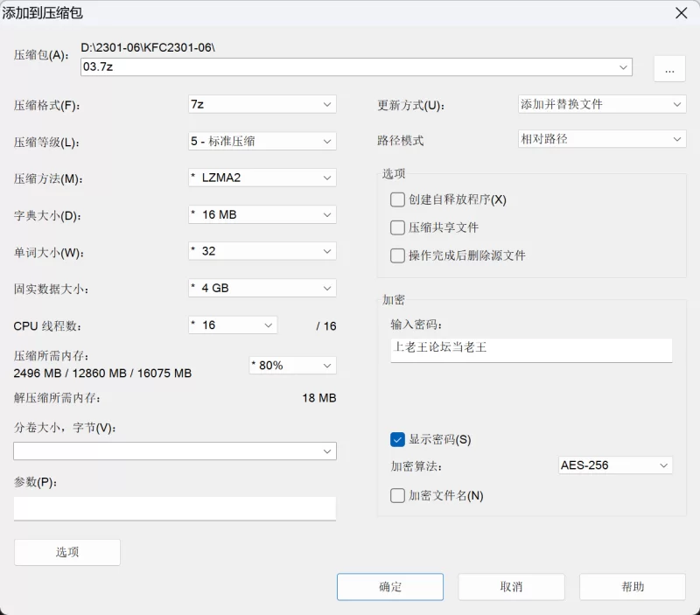The height and width of the screenshot is (615, 700).
Task: Enable the Create SFX archive (创建自释放程序) checkbox
Action: pos(397,199)
